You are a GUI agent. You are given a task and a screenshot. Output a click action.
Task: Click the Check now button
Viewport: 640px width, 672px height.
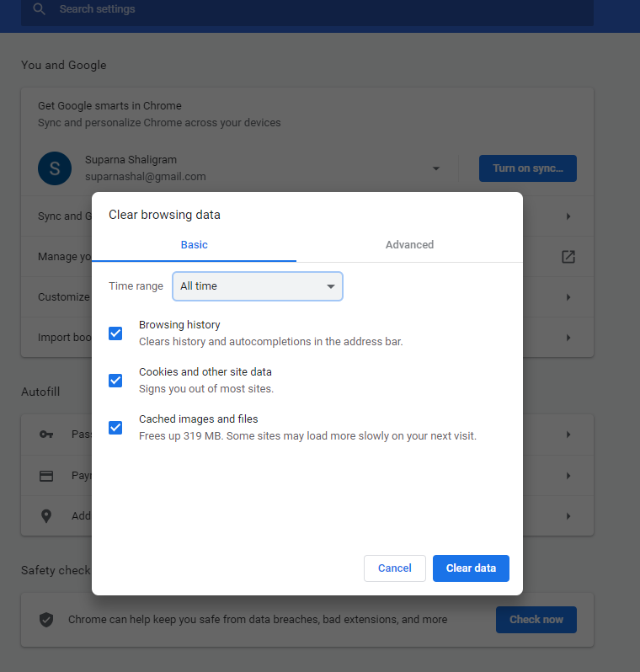tap(536, 620)
